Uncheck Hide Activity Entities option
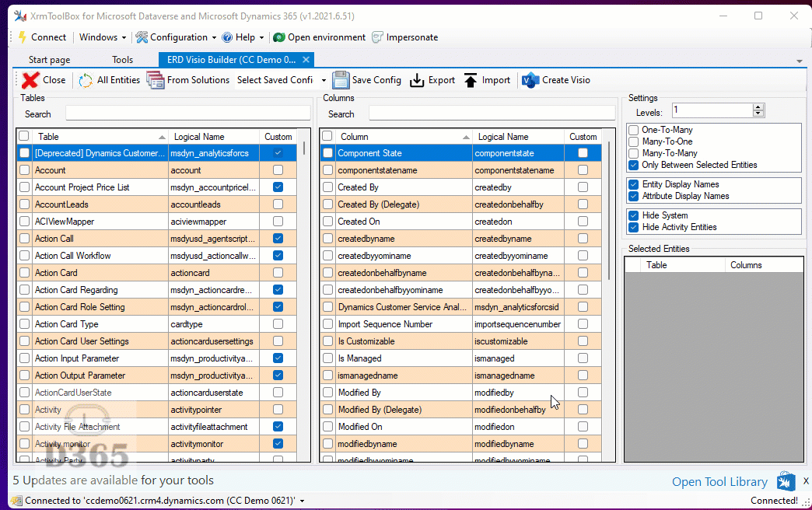 [x=633, y=227]
